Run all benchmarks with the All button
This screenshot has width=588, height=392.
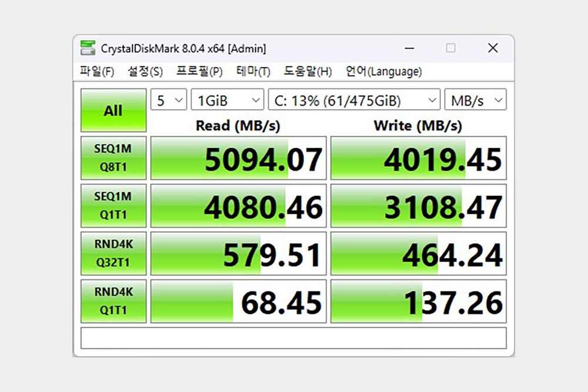113,110
